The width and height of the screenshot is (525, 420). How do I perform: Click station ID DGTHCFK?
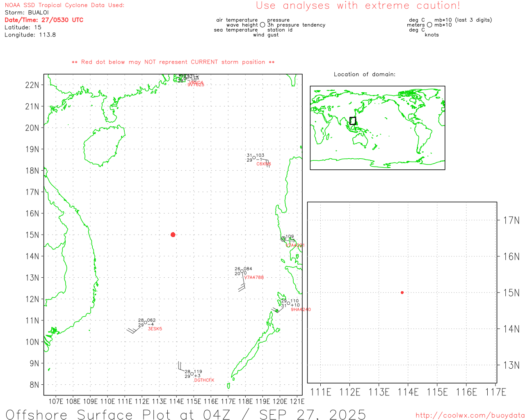(204, 380)
